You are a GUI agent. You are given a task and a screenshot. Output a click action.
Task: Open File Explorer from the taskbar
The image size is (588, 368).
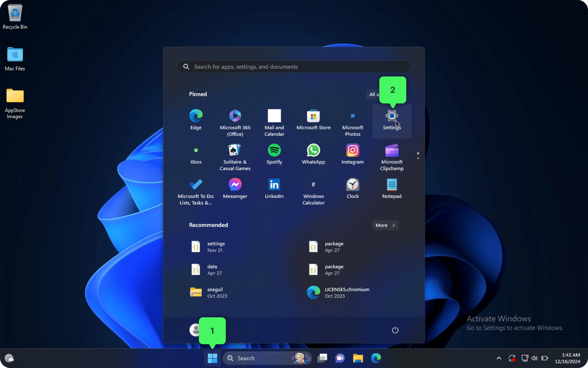358,358
